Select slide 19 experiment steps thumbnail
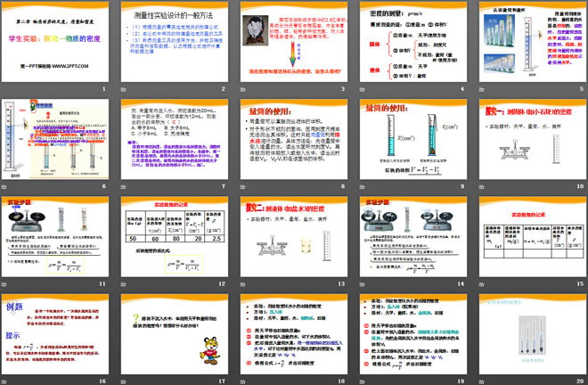The image size is (588, 385). point(413,334)
